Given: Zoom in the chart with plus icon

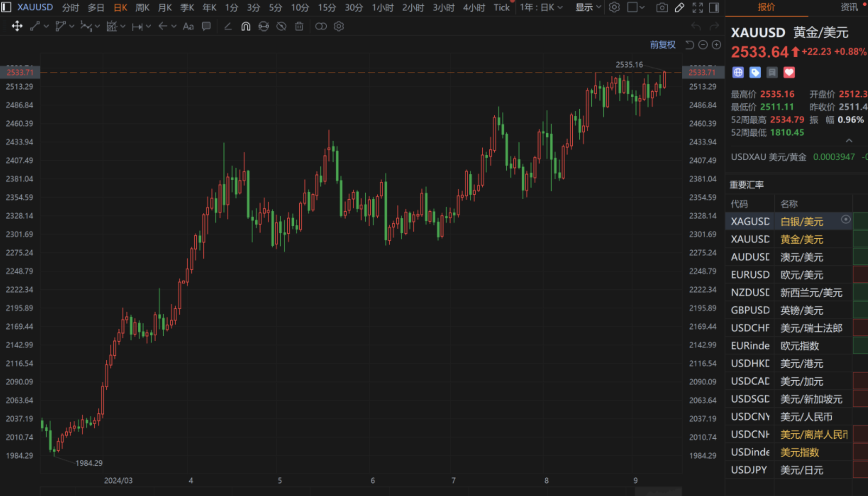Looking at the screenshot, I should coord(716,45).
